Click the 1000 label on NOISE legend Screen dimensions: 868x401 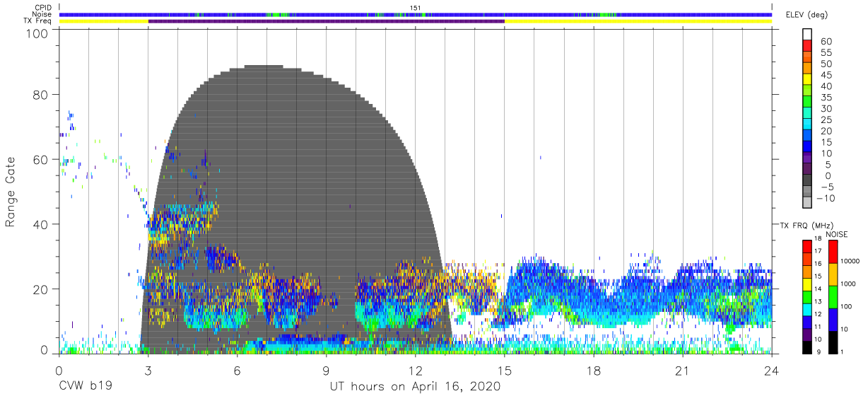[x=848, y=285]
